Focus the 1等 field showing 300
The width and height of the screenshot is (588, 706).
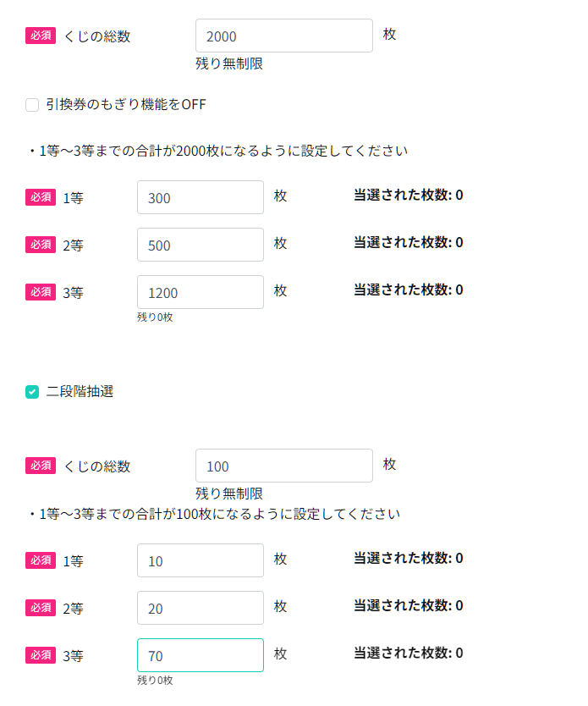pos(201,197)
